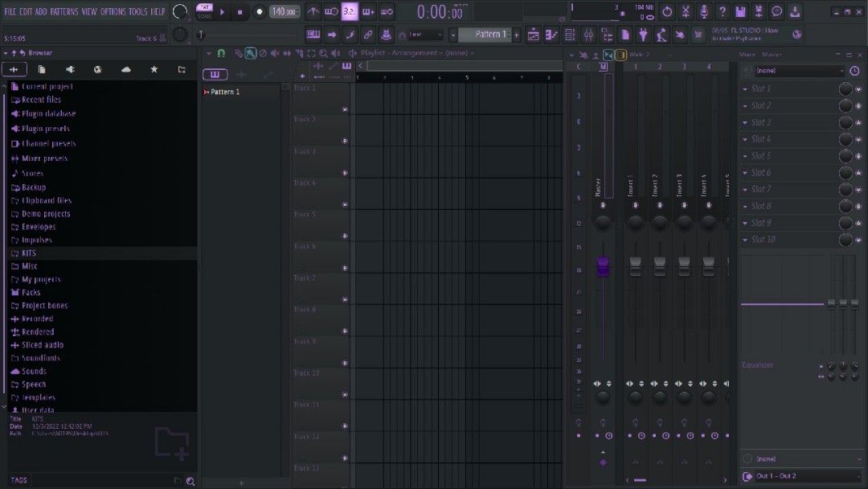Toggle Pat/Song mode switch
Screen dimensions: 868x489
click(x=204, y=11)
